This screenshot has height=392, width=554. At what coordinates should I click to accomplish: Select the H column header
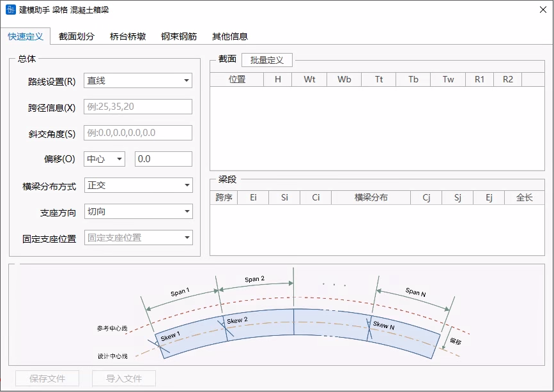click(x=278, y=79)
